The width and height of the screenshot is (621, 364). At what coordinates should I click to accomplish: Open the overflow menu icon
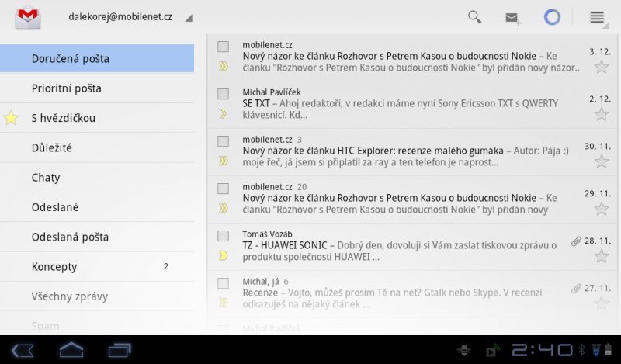click(x=597, y=17)
